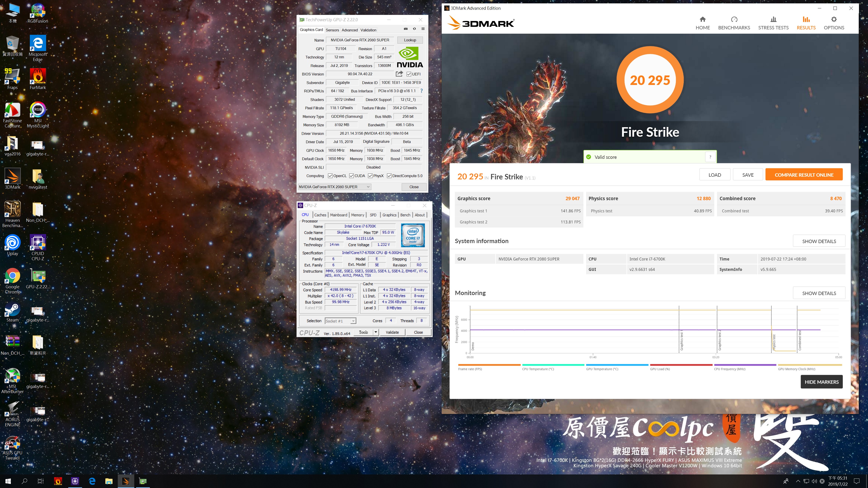Click the GPU Name field in GPU-Z

360,40
